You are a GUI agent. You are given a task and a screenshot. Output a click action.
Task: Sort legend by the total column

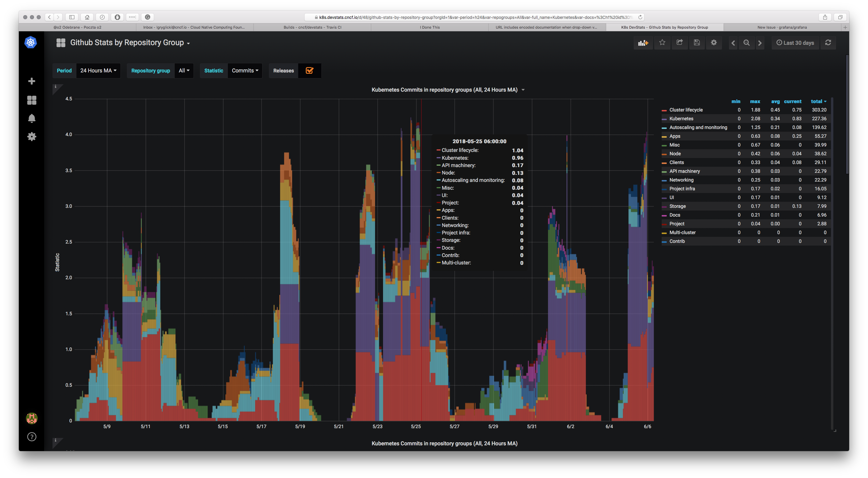click(x=818, y=101)
